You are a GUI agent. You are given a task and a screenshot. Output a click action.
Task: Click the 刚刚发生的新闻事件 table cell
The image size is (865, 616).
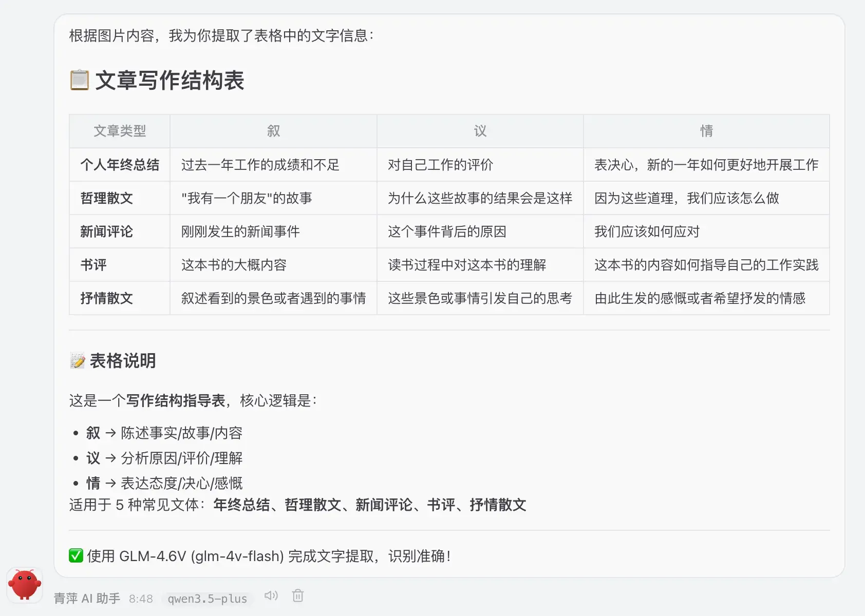coord(240,232)
